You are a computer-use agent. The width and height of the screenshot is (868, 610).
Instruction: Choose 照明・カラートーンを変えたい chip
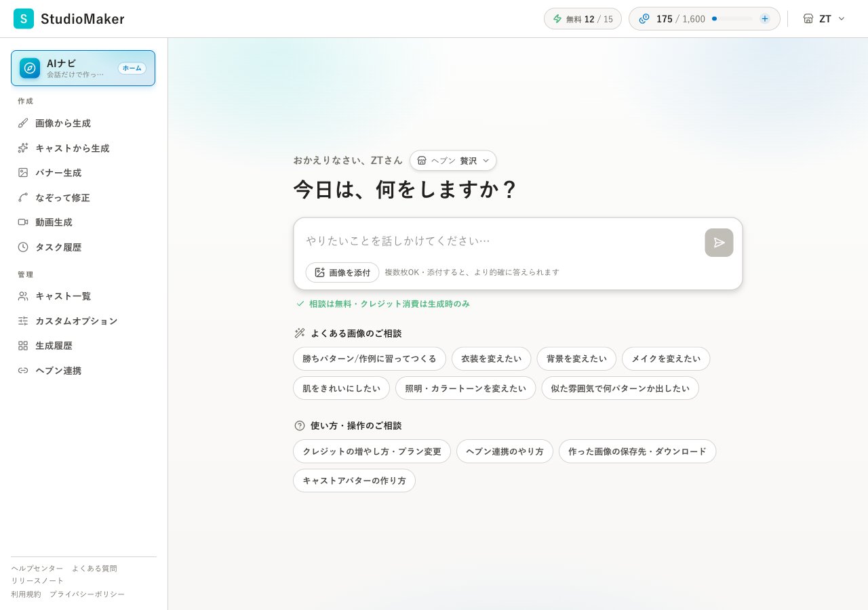coord(466,388)
